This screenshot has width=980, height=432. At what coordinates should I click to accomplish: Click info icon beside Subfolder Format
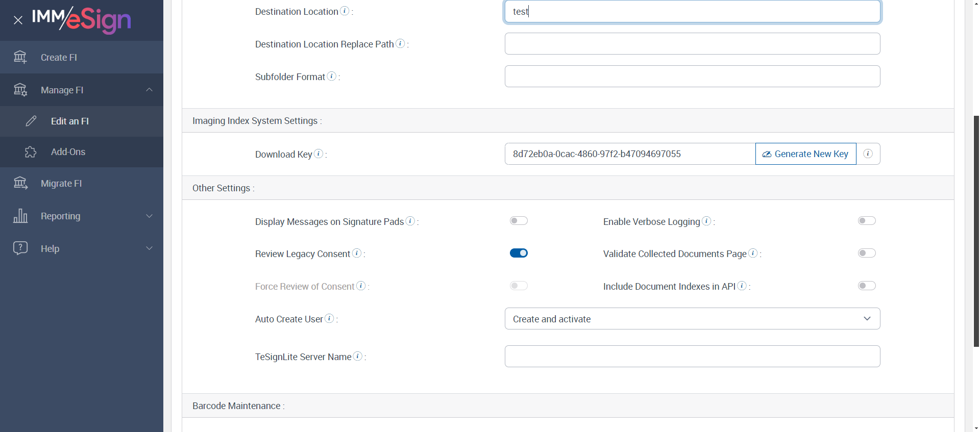click(x=332, y=76)
